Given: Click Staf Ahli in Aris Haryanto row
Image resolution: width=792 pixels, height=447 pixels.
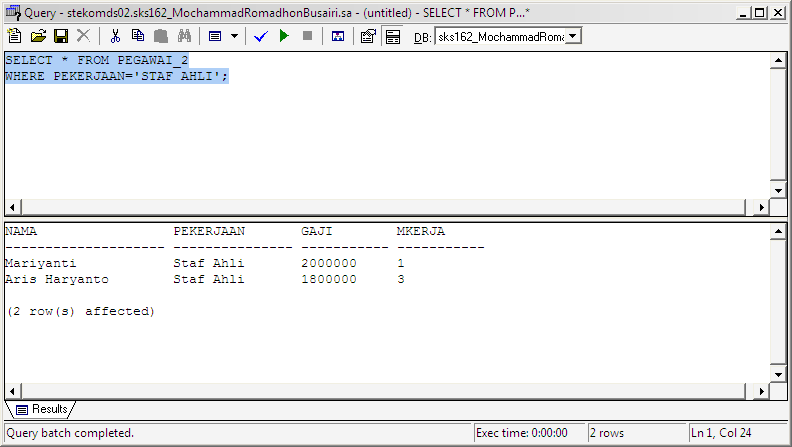Looking at the screenshot, I should tap(209, 279).
